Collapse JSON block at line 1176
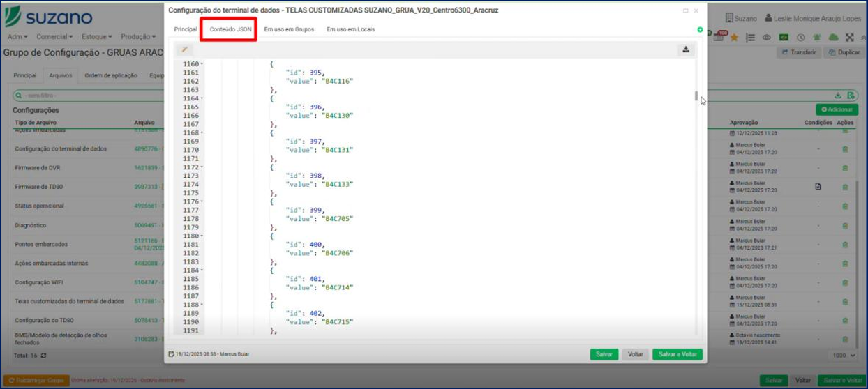 [x=202, y=201]
